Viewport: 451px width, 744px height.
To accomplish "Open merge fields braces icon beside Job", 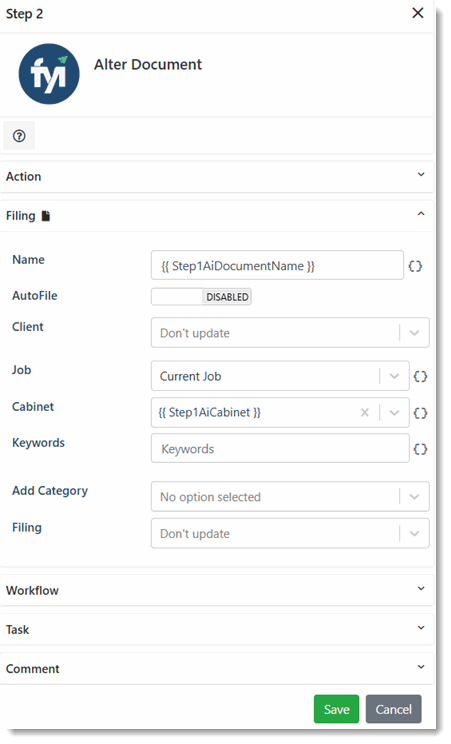I will (420, 377).
